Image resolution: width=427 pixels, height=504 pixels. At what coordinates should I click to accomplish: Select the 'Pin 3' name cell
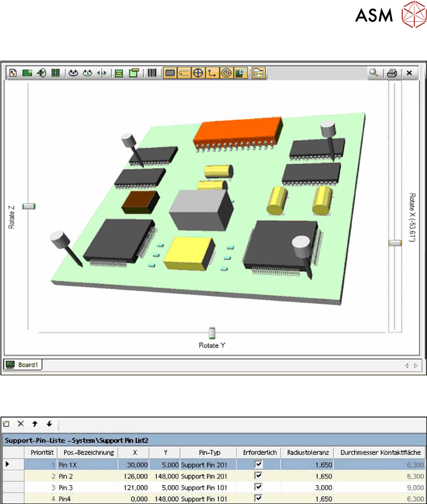[87, 487]
